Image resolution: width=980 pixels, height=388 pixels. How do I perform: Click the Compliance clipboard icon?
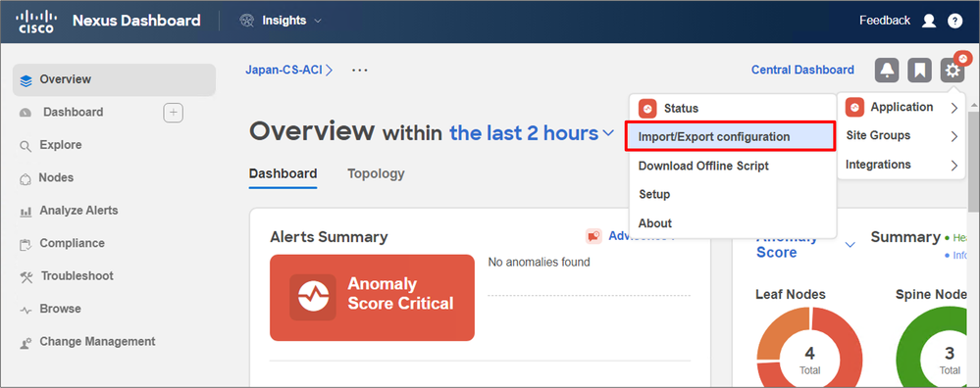(26, 244)
